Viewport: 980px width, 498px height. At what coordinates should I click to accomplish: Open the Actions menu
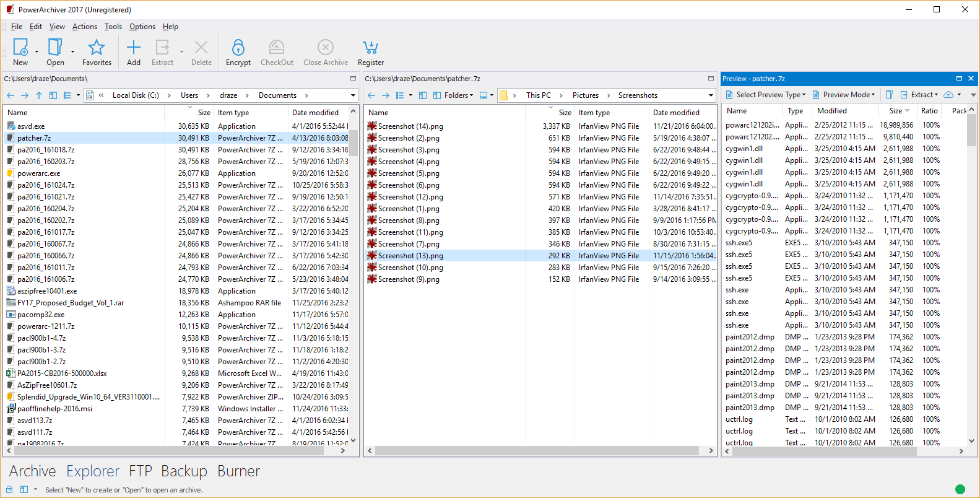[85, 27]
